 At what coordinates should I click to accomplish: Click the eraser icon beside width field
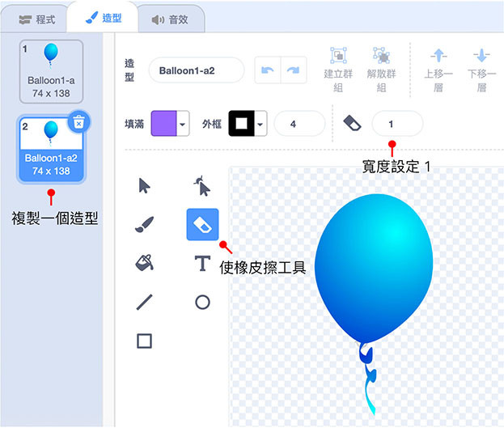coord(352,124)
